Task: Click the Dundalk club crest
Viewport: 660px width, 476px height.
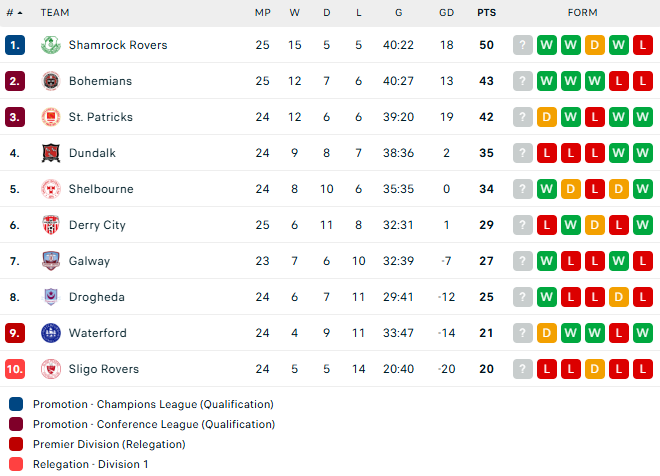Action: coord(51,153)
